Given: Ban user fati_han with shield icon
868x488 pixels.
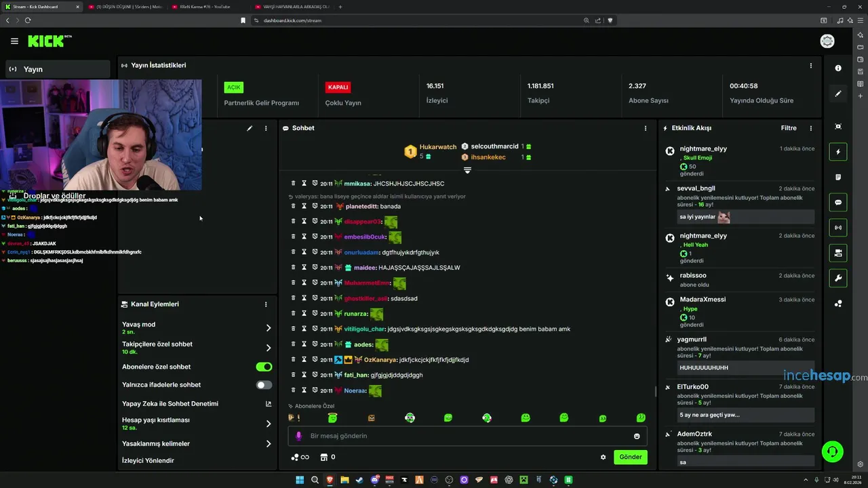Looking at the screenshot, I should [x=315, y=374].
